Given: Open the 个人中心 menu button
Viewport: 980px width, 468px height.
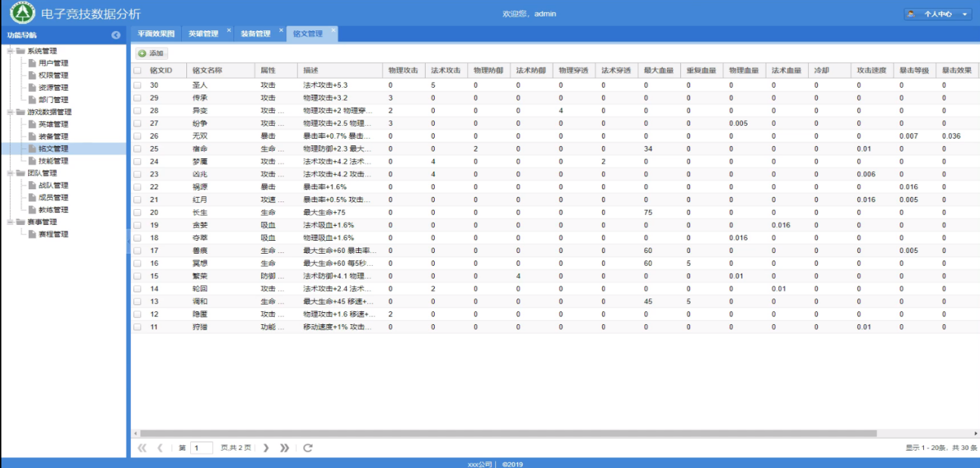Looking at the screenshot, I should click(938, 14).
